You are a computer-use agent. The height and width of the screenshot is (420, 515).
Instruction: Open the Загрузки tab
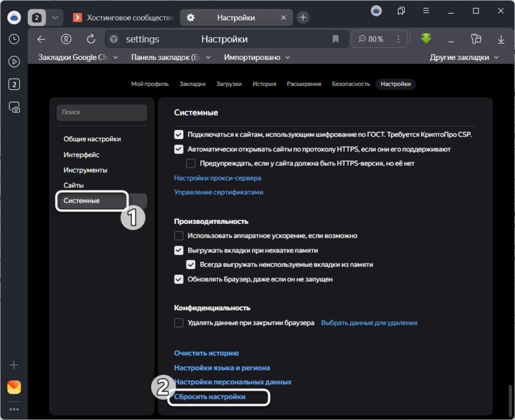pyautogui.click(x=229, y=84)
